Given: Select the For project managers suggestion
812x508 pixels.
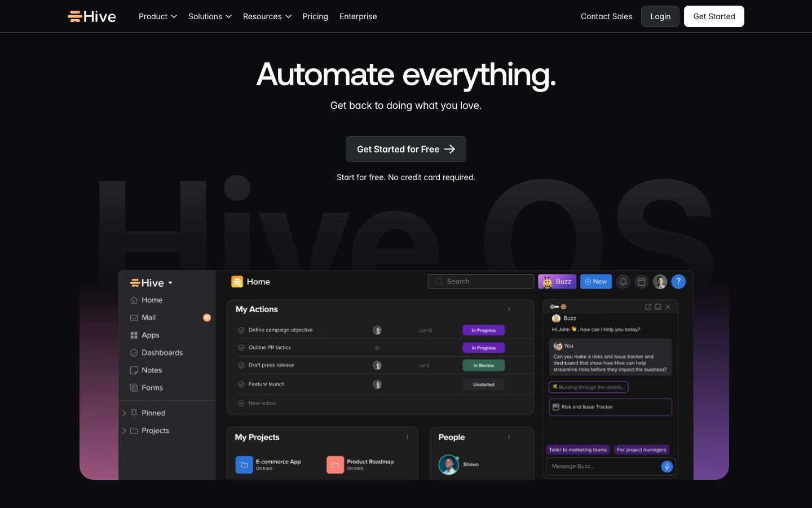Looking at the screenshot, I should click(642, 450).
